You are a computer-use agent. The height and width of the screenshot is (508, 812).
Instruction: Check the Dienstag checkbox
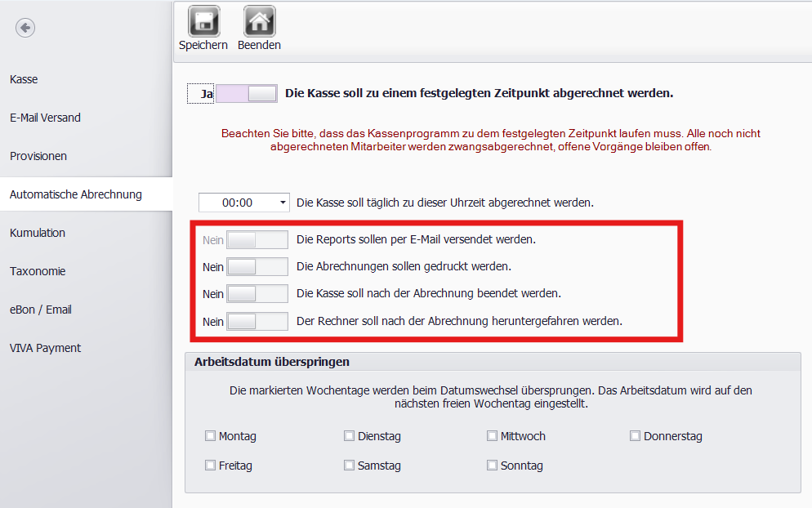tap(349, 436)
